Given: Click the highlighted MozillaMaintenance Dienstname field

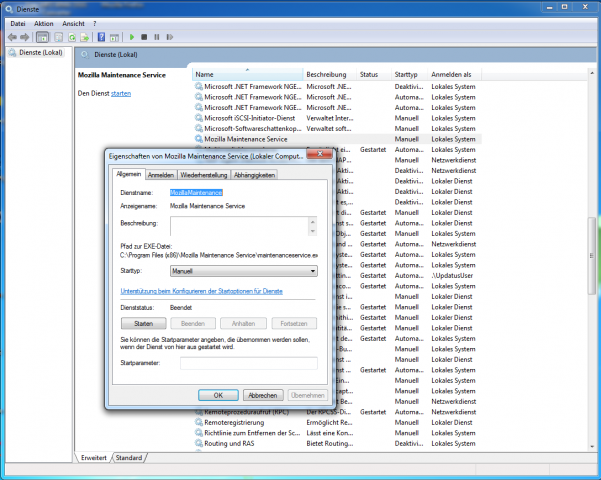Looking at the screenshot, I should [196, 192].
